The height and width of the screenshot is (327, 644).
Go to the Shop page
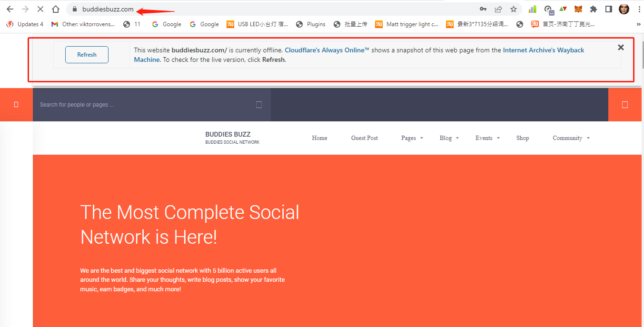[522, 138]
